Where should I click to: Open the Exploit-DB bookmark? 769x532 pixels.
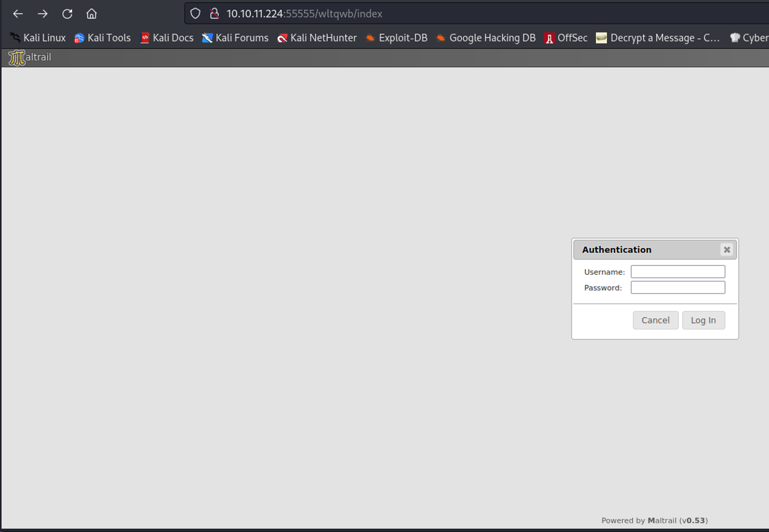coord(397,38)
